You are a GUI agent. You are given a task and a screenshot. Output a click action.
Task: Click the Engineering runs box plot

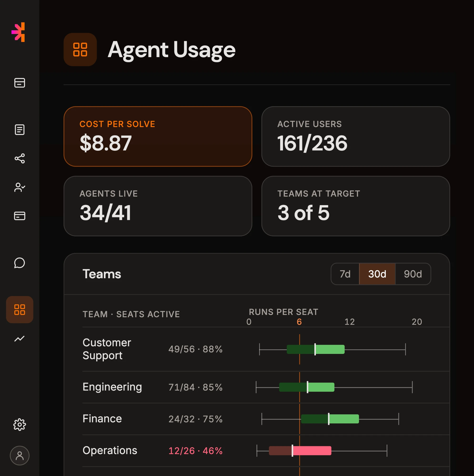click(334, 387)
